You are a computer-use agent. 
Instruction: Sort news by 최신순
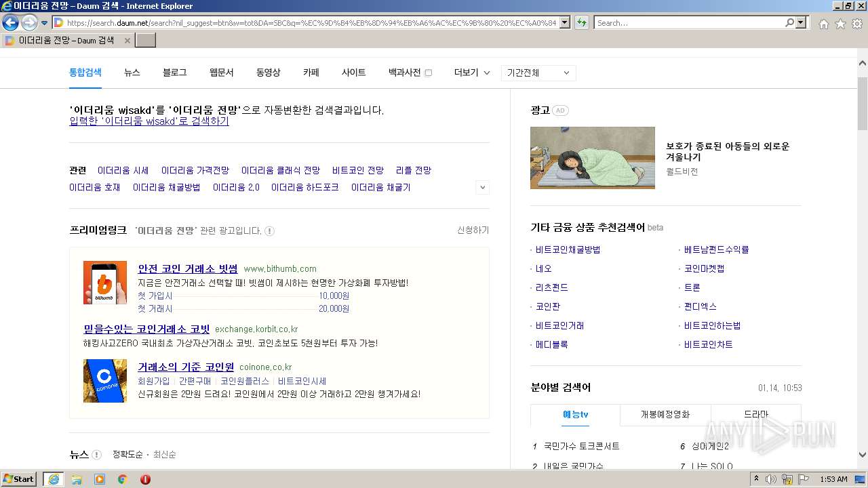point(165,454)
